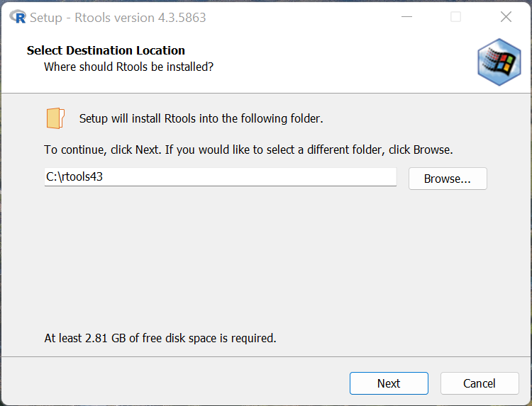
Task: Cancel the Rtools installation
Action: click(480, 383)
